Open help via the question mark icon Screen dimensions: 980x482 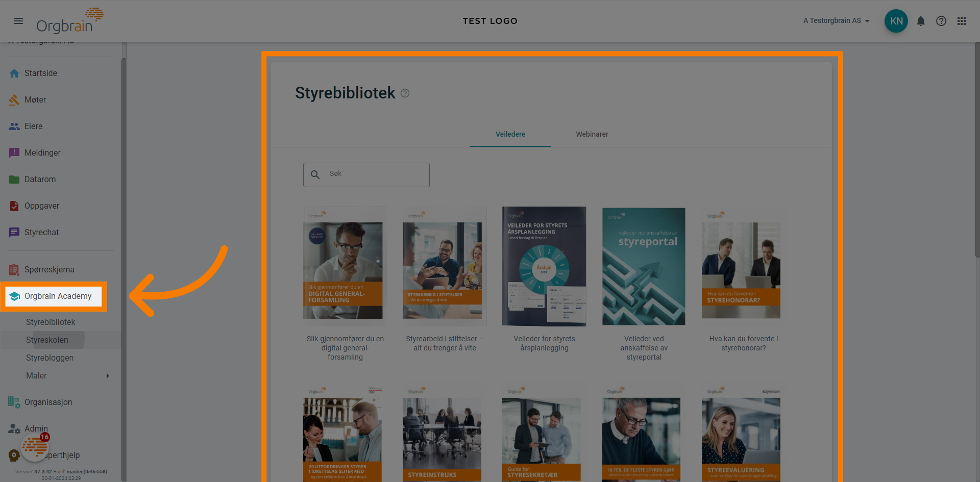[x=941, y=21]
